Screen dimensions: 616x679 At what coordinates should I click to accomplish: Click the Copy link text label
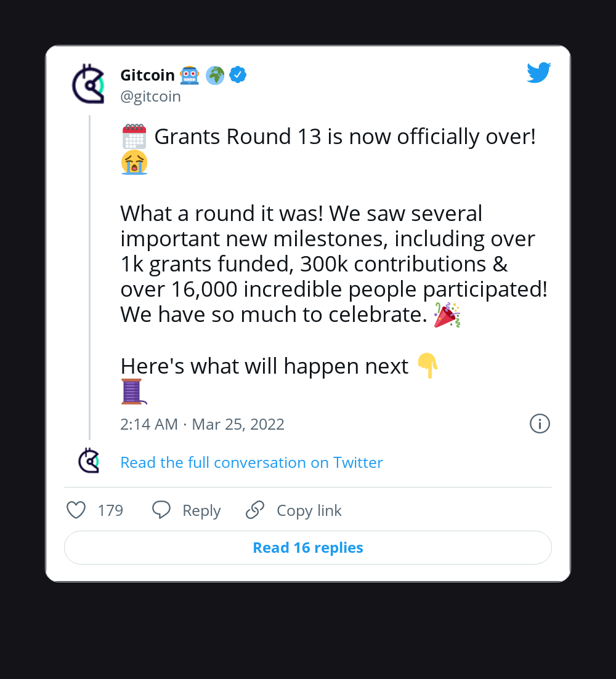point(309,510)
